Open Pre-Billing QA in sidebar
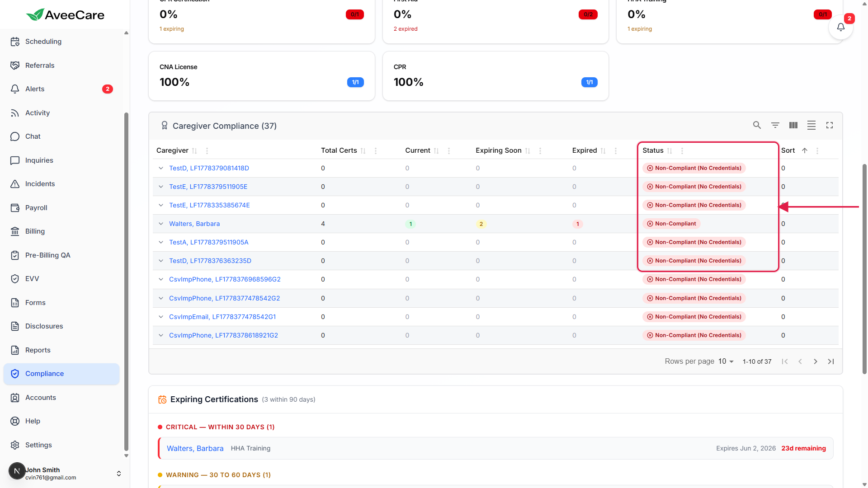The height and width of the screenshot is (488, 868). coord(61,255)
